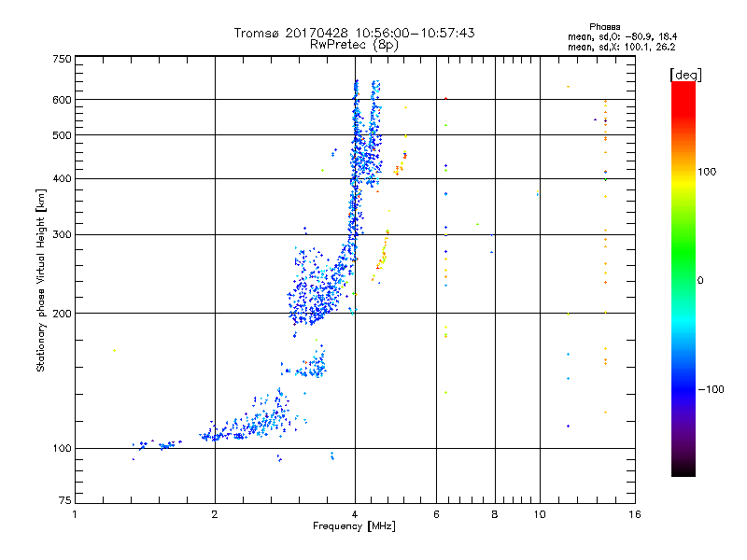Click the colorbar tick label '0'

700,281
